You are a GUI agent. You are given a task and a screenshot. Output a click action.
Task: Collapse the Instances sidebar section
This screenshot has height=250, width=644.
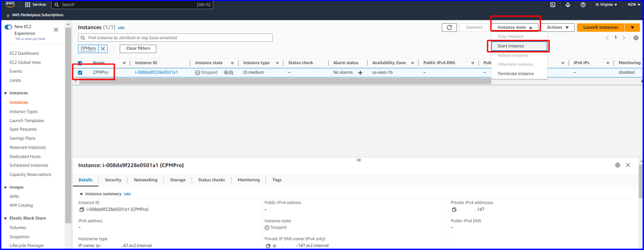click(5, 93)
